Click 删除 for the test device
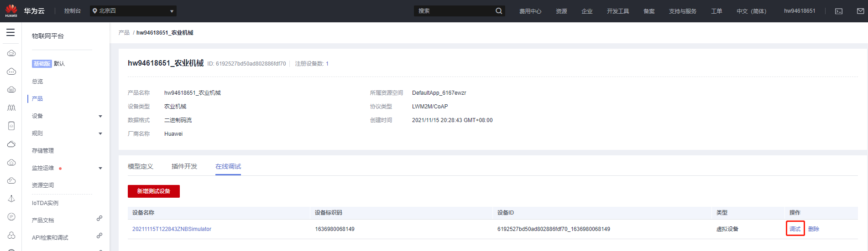The image size is (868, 251). tap(814, 229)
